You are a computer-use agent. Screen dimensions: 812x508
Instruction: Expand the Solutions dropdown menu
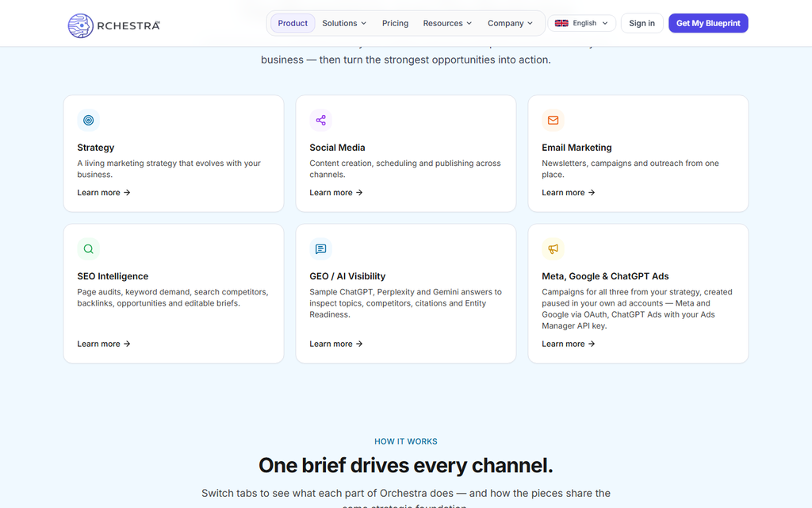(x=344, y=23)
